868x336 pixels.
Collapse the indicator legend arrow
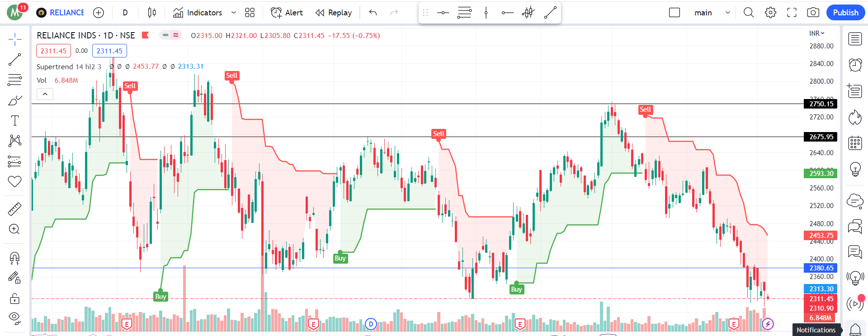click(x=45, y=94)
